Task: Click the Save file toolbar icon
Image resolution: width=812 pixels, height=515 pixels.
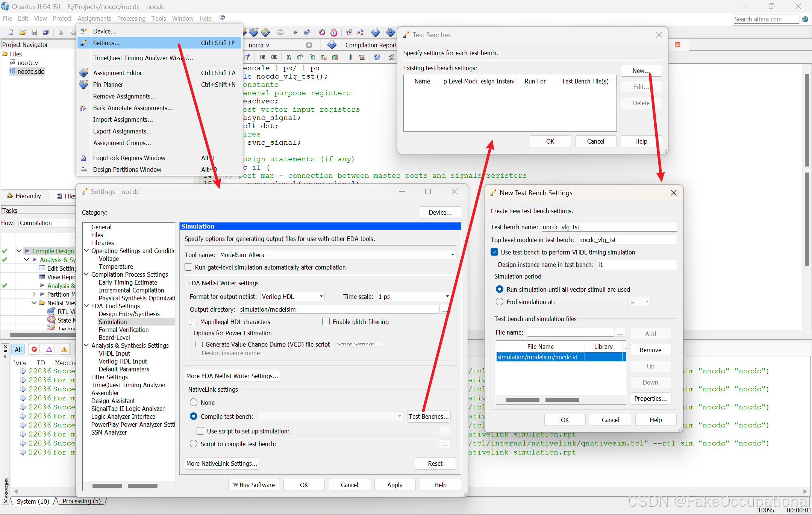Action: tap(34, 33)
